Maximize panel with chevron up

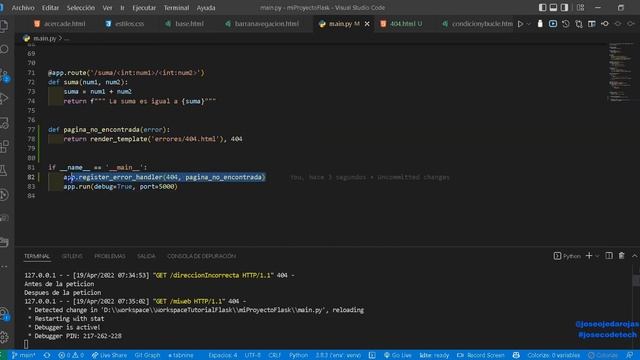pyautogui.click(x=634, y=256)
